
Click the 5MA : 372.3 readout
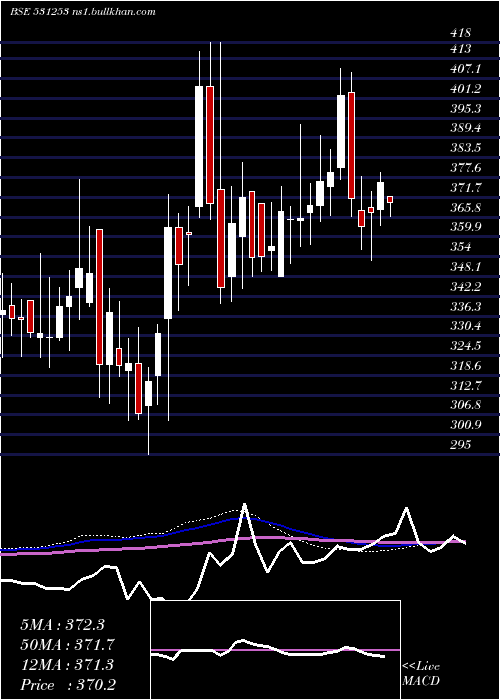(x=62, y=625)
